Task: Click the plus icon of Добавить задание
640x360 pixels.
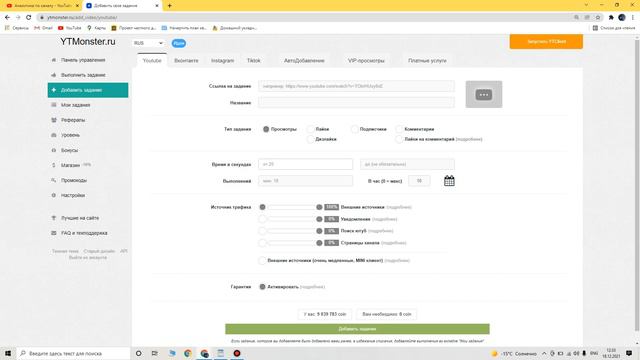Action: pyautogui.click(x=53, y=90)
